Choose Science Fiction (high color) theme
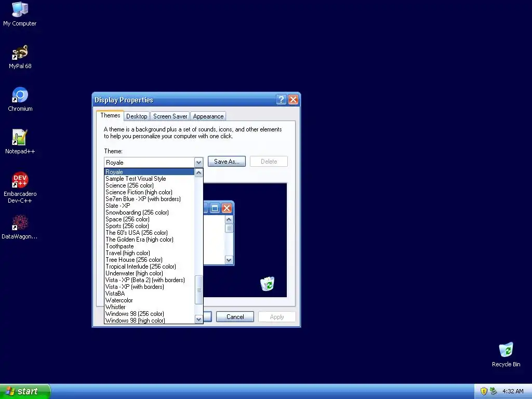 (149, 192)
